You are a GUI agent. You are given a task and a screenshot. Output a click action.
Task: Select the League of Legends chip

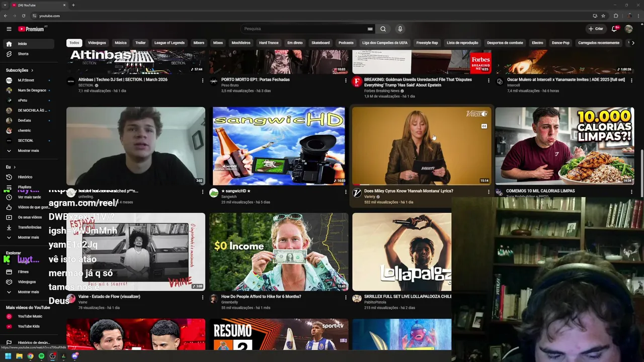coord(170,43)
